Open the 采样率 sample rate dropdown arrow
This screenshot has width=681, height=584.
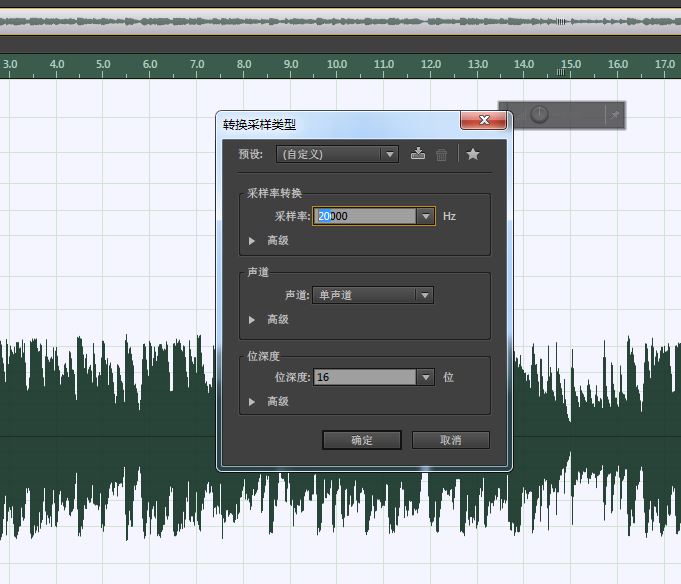(x=426, y=216)
